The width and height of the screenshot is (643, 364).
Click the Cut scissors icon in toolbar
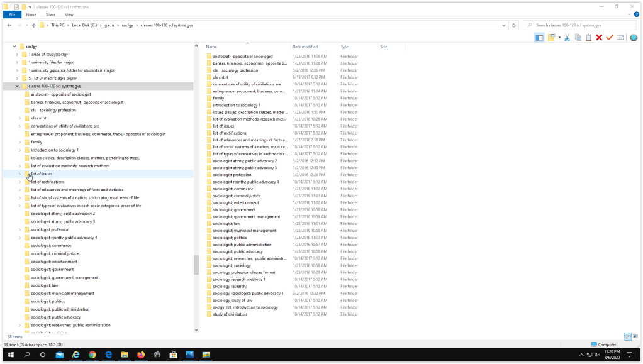567,38
